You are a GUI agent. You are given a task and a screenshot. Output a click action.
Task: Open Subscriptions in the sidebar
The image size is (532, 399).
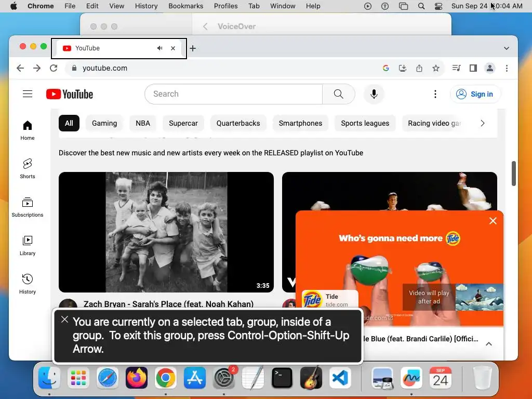[28, 207]
